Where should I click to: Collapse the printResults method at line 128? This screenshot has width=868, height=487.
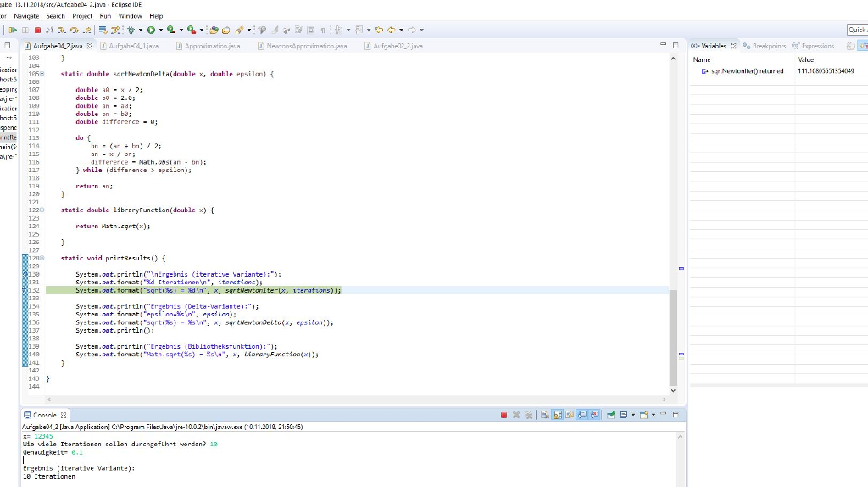(44, 258)
